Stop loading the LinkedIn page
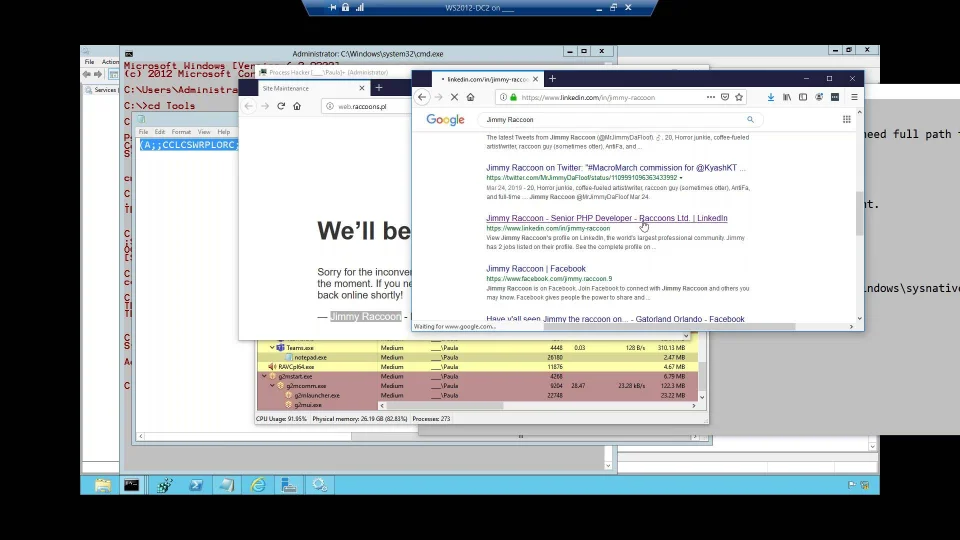Viewport: 960px width, 540px height. pos(454,97)
